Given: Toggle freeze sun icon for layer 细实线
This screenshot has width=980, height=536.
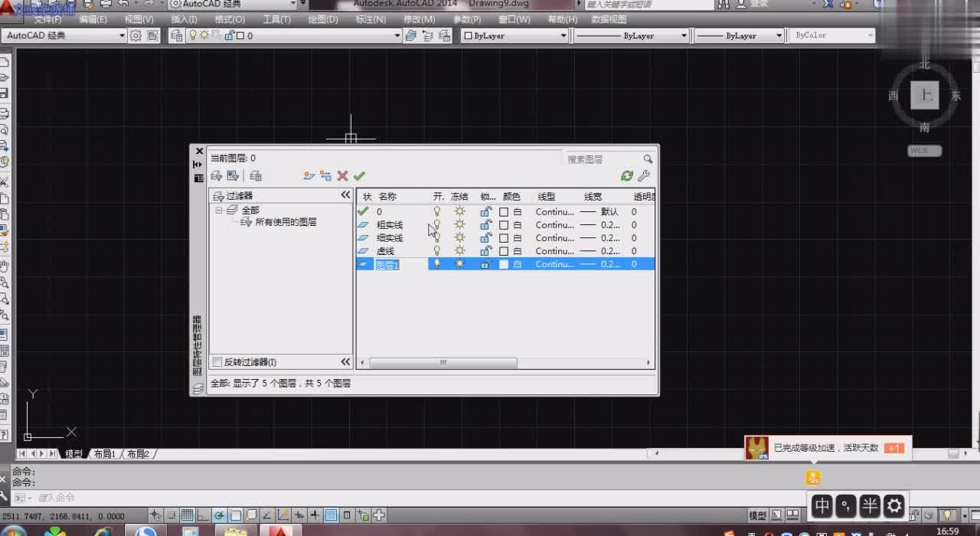Looking at the screenshot, I should [x=459, y=238].
